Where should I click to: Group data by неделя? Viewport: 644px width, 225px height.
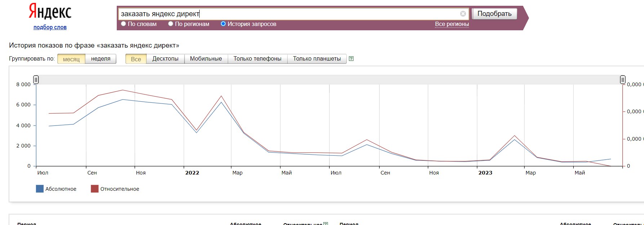click(101, 59)
